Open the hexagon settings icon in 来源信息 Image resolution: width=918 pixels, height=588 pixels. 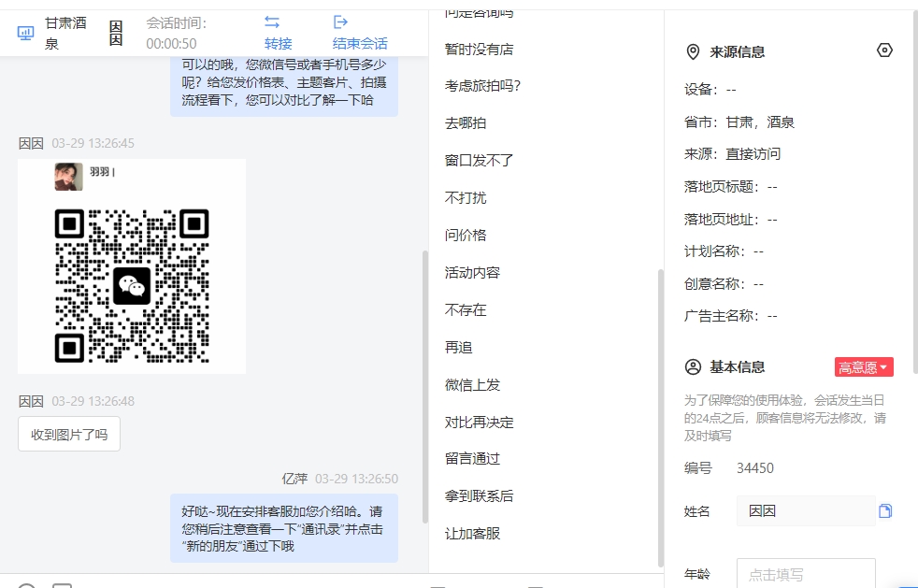(x=884, y=50)
